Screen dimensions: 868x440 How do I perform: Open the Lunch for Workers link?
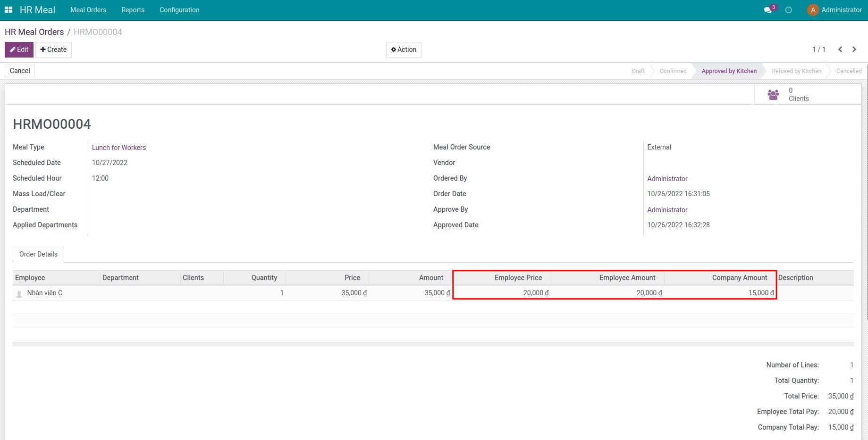point(119,148)
